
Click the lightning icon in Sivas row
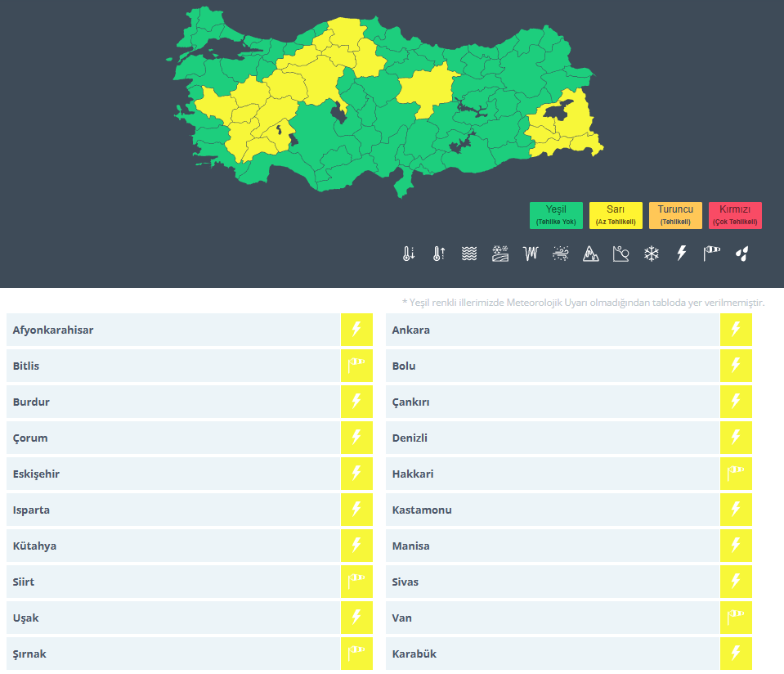[736, 582]
